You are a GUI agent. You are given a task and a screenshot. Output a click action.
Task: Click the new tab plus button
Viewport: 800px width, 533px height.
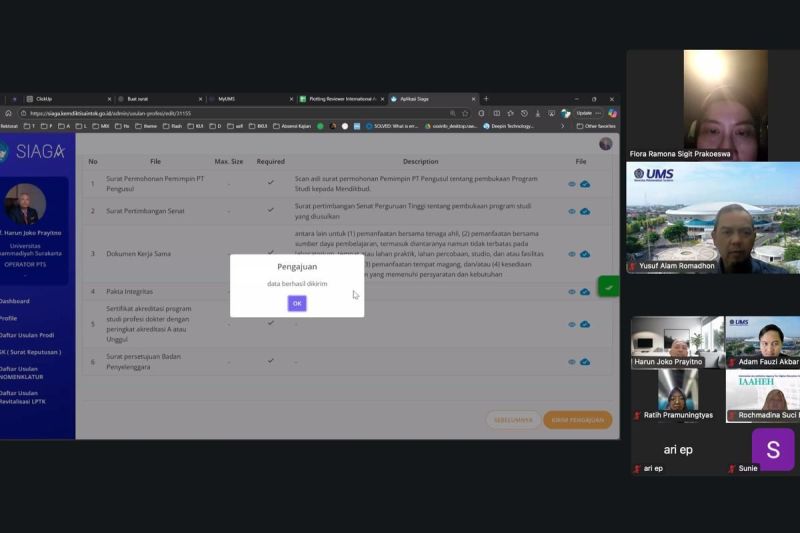pos(486,99)
